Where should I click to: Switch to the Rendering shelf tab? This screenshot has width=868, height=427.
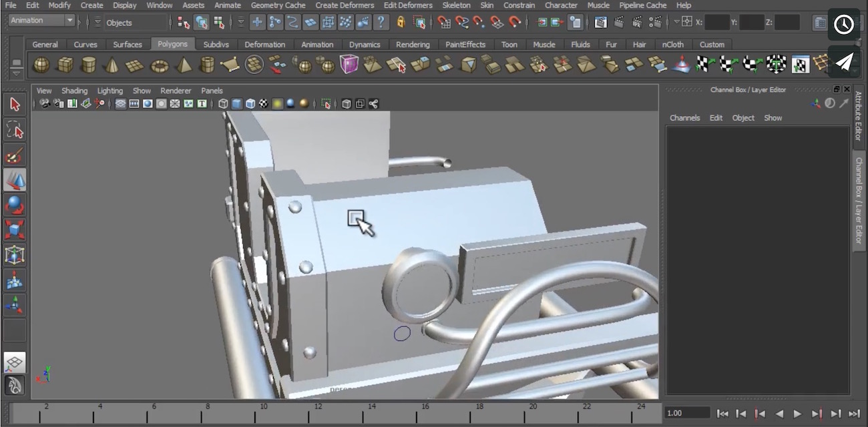(x=413, y=45)
